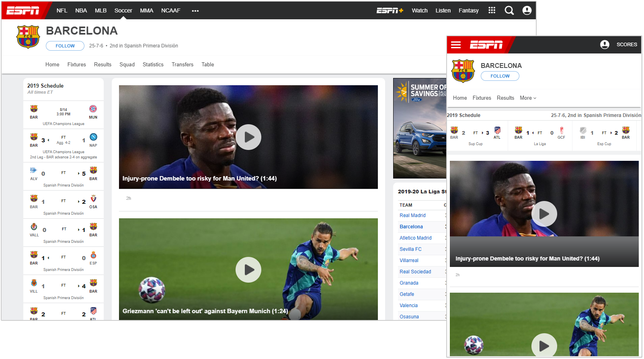Click the ESPN logo in mobile header
The image size is (644, 359).
tap(486, 45)
